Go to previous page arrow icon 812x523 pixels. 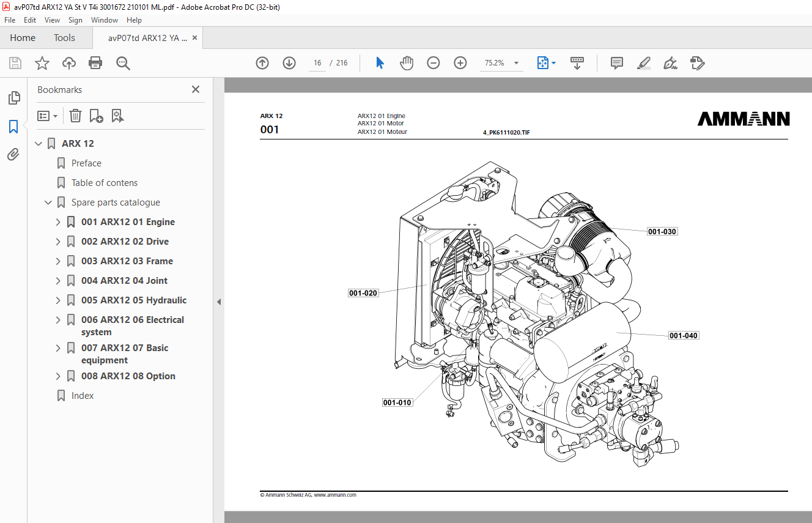[x=262, y=63]
